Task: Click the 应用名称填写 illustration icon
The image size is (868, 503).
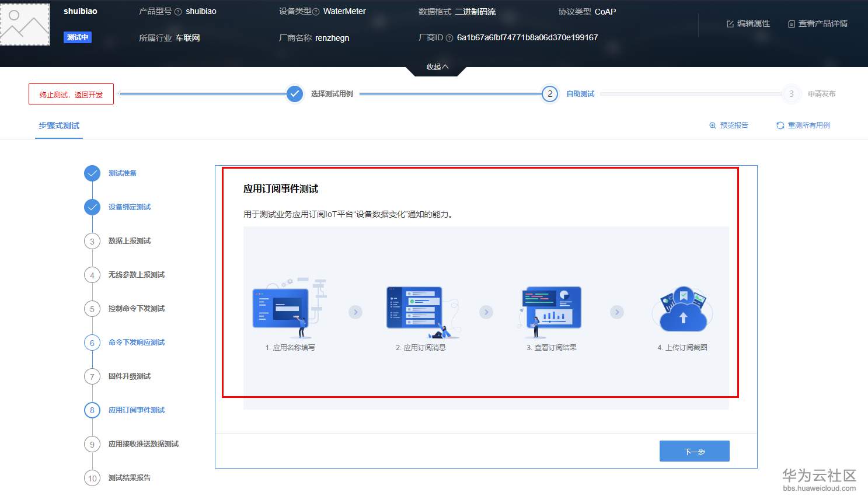Action: (x=289, y=308)
